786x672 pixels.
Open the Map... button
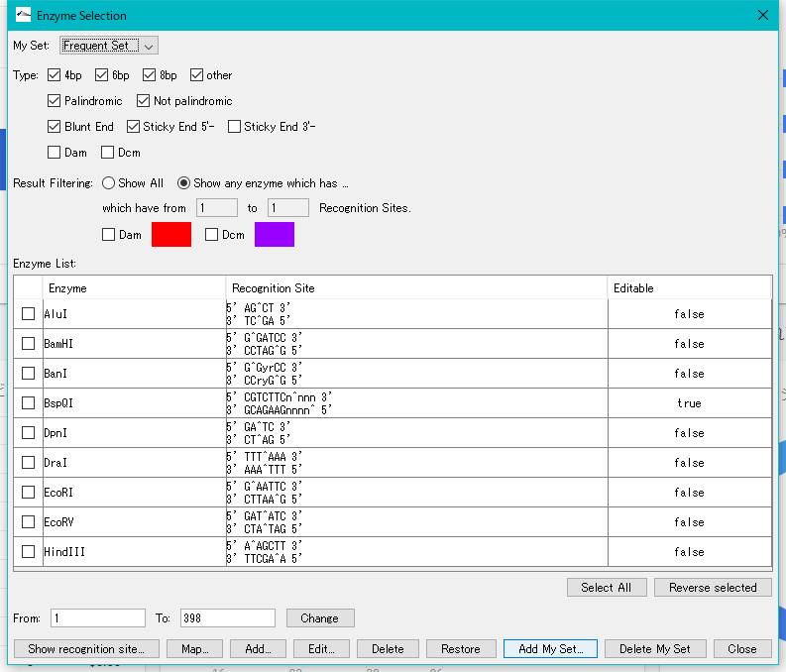(x=195, y=649)
